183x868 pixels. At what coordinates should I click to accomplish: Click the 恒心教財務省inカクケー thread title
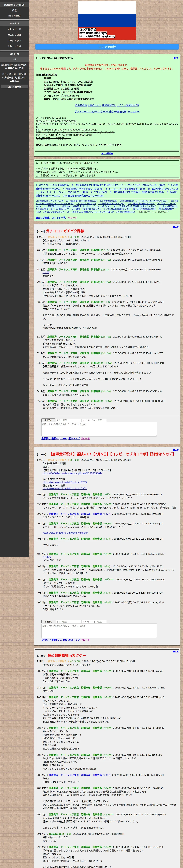67,655
